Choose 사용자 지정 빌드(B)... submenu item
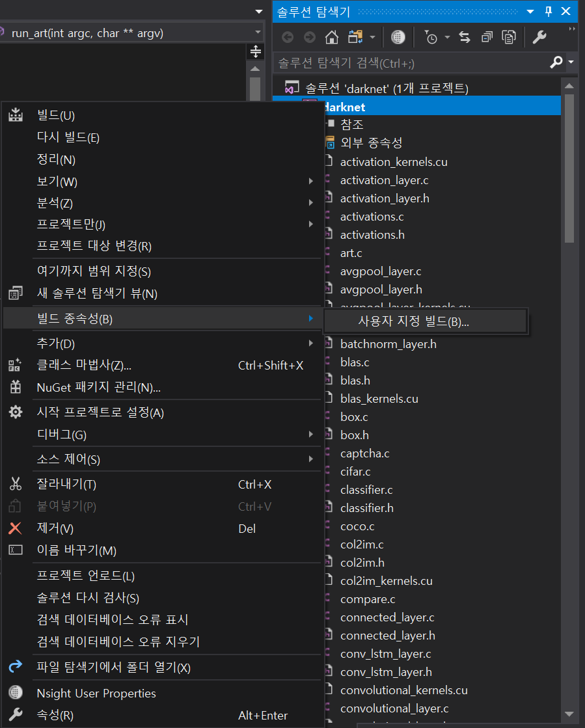Image resolution: width=585 pixels, height=728 pixels. pos(426,321)
